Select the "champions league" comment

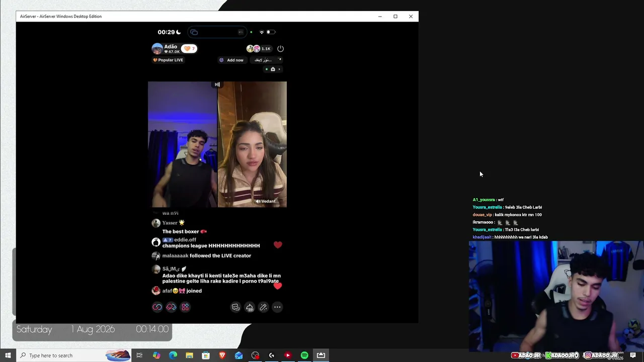pos(211,246)
